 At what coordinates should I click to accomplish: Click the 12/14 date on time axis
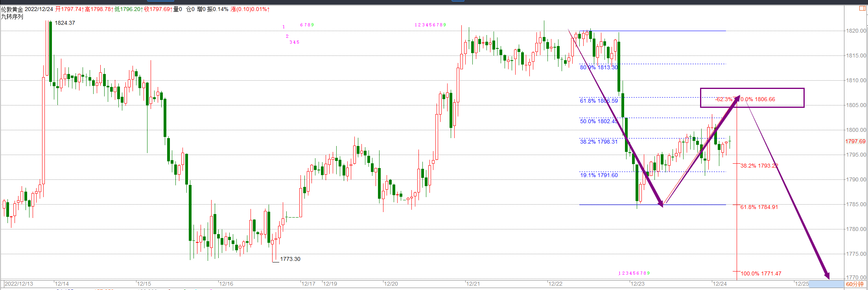pyautogui.click(x=62, y=284)
